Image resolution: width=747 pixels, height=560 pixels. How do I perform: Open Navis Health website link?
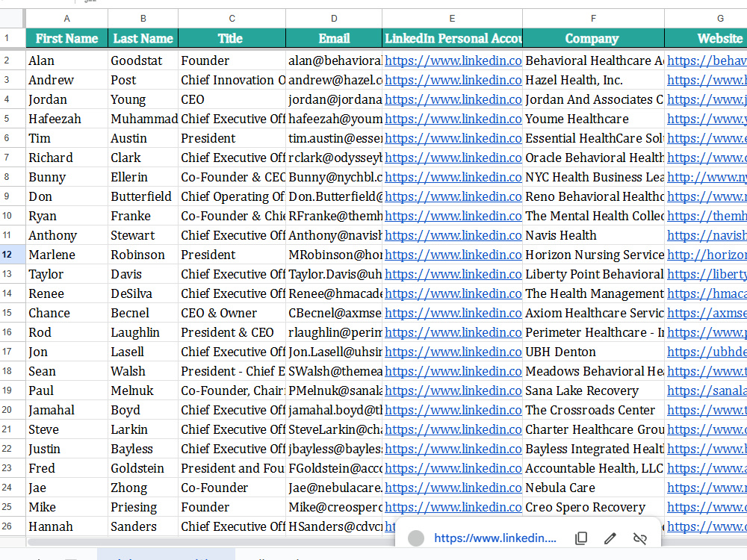[x=707, y=235]
